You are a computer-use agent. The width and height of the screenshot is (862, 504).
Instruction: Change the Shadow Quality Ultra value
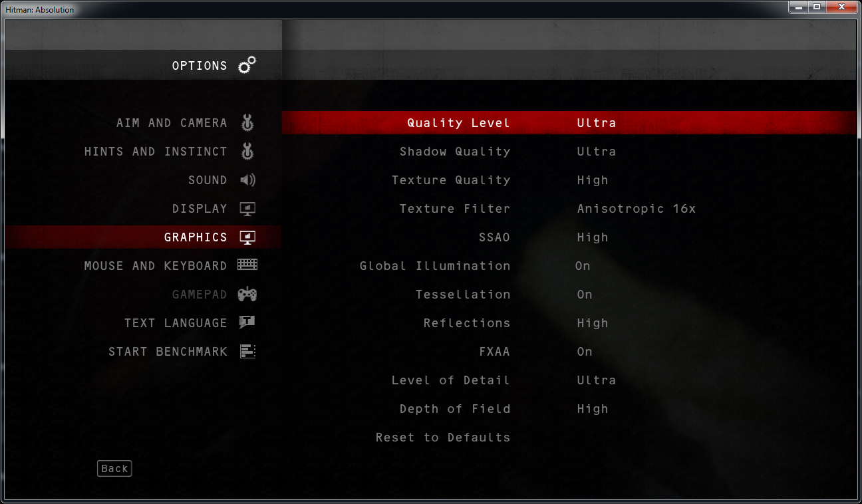click(x=597, y=152)
